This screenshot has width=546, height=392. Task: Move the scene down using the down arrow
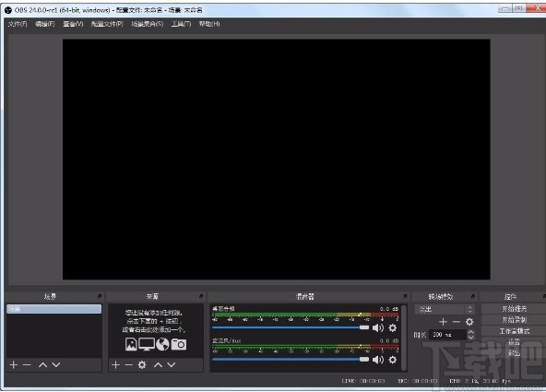[56, 365]
